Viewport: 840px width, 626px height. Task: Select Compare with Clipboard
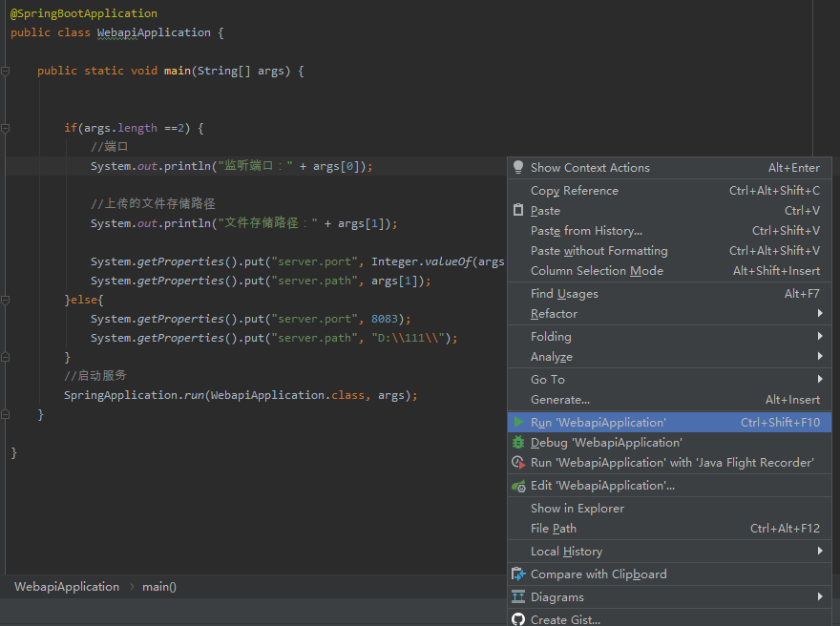(x=669, y=574)
